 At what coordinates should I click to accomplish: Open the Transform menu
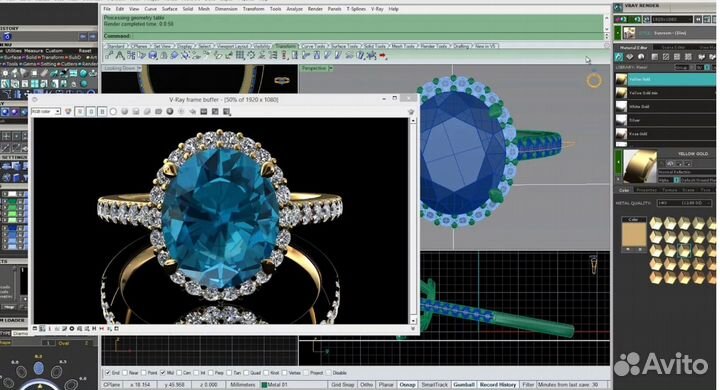pyautogui.click(x=253, y=9)
